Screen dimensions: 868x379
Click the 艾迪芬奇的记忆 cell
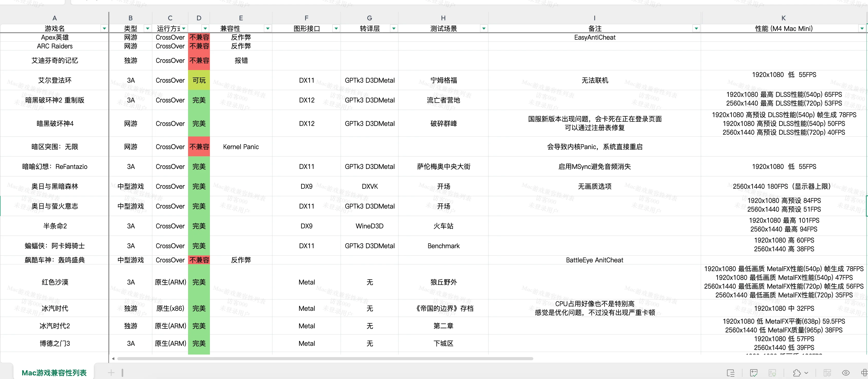click(x=55, y=60)
